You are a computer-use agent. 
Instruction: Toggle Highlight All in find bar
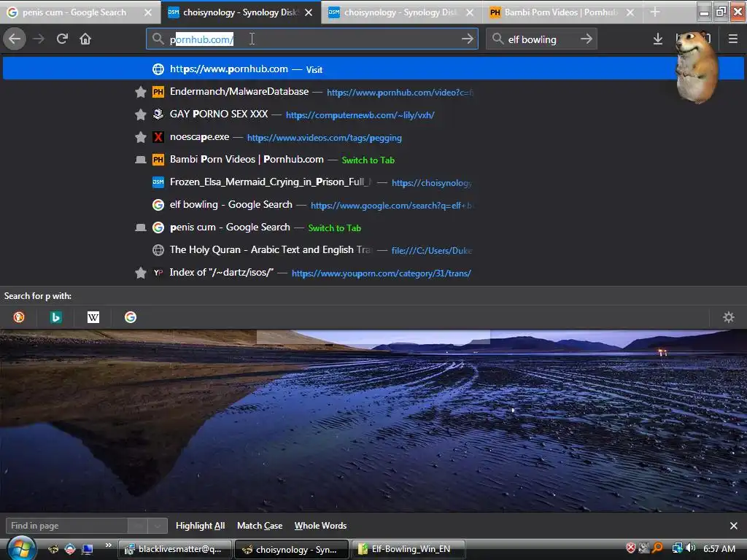pos(200,526)
